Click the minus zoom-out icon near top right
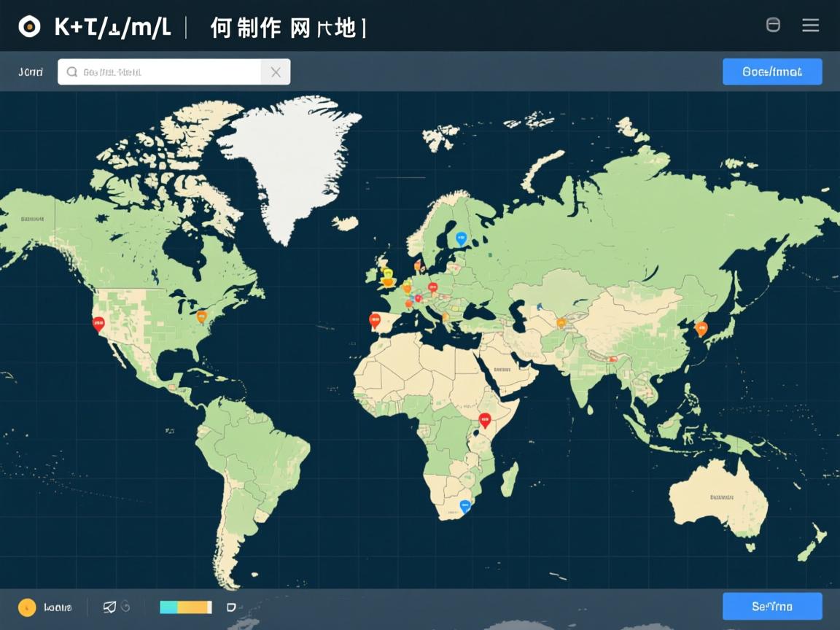Image resolution: width=840 pixels, height=630 pixels. click(772, 25)
